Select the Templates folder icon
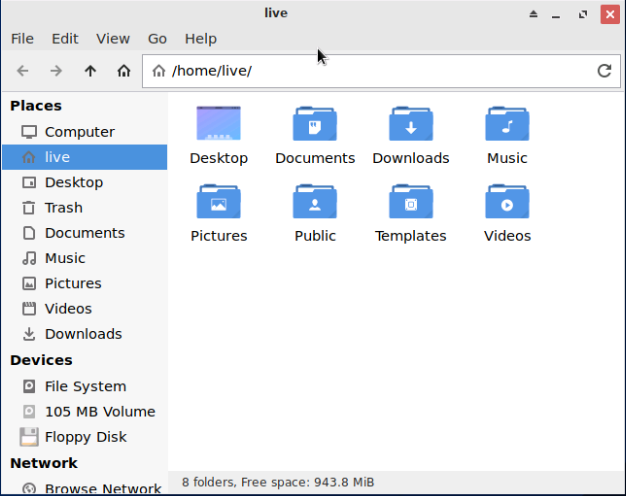The image size is (626, 496). 411,201
